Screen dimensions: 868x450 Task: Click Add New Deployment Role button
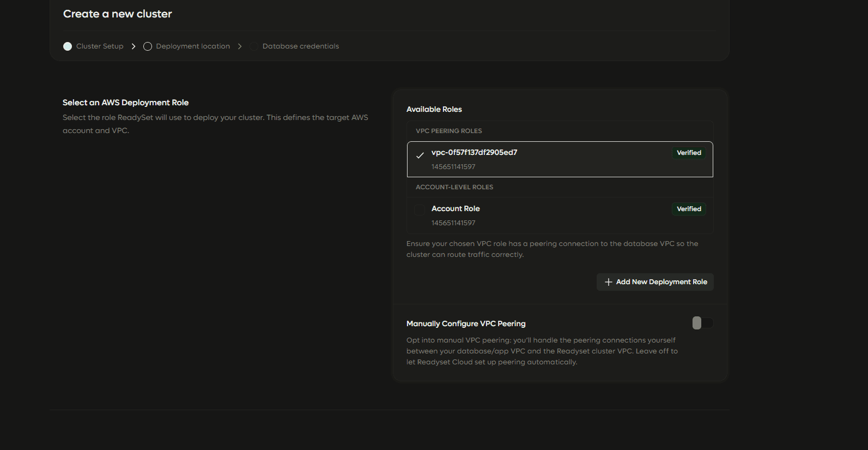click(655, 282)
